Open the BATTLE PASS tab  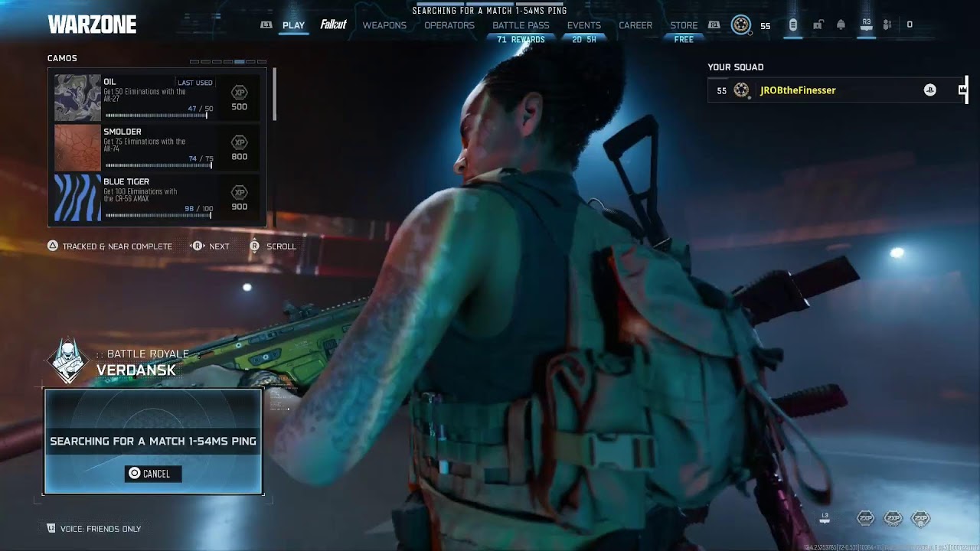521,25
